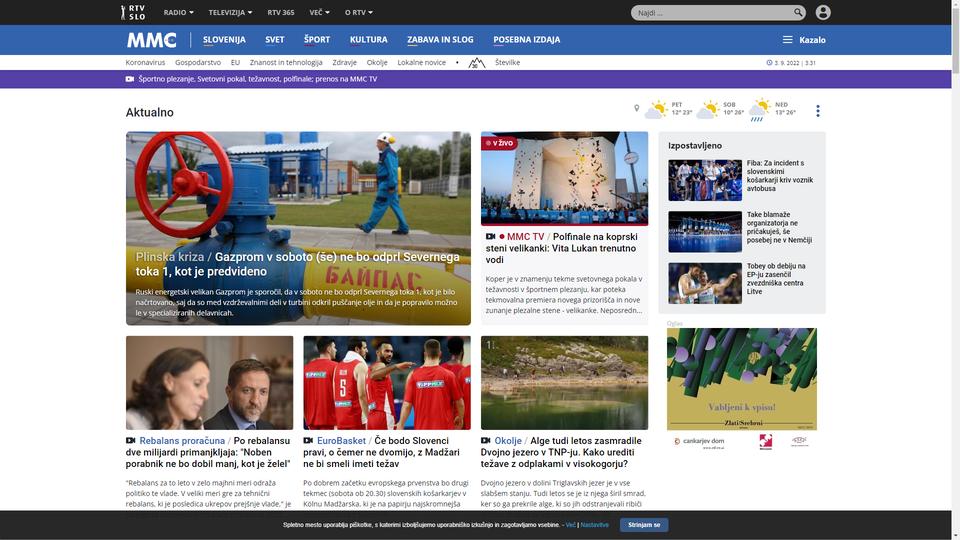Open Dvojno jezero lake article photo
Viewport: 960px width, 540px height.
[564, 383]
